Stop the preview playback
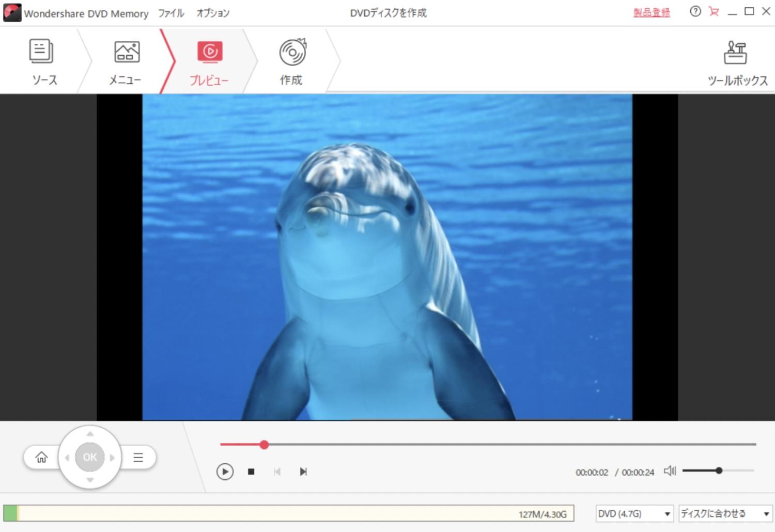Viewport: 775px width, 532px height. point(251,472)
